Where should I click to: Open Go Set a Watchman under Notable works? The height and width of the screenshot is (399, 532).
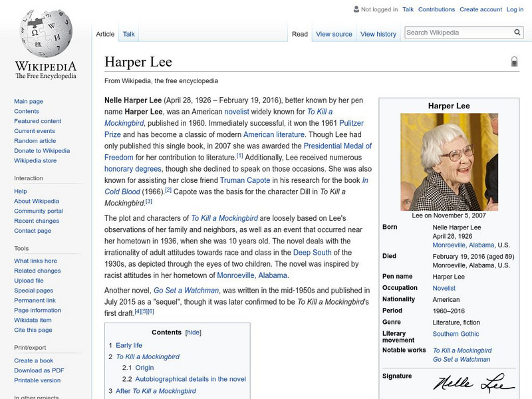point(462,360)
